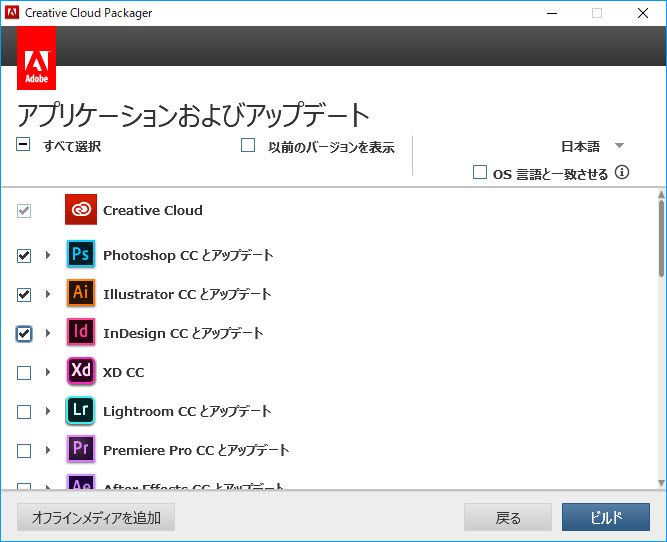This screenshot has height=542, width=667.
Task: Minimize the Creative Cloud Packager window
Action: coord(552,13)
